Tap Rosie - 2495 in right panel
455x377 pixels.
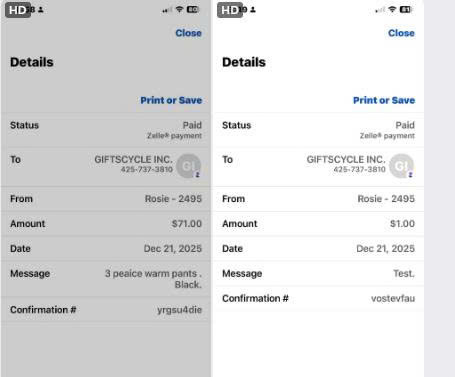[386, 199]
